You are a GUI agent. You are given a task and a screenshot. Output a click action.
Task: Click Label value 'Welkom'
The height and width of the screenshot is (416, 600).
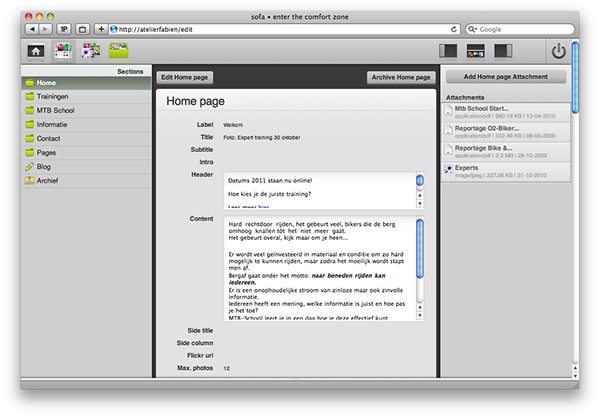(x=233, y=125)
